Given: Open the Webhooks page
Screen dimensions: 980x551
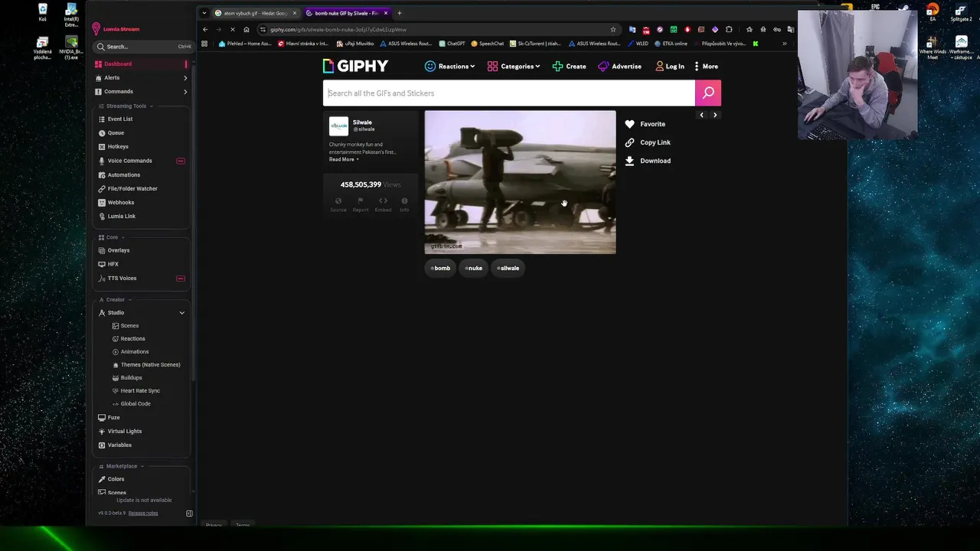Looking at the screenshot, I should tap(120, 203).
